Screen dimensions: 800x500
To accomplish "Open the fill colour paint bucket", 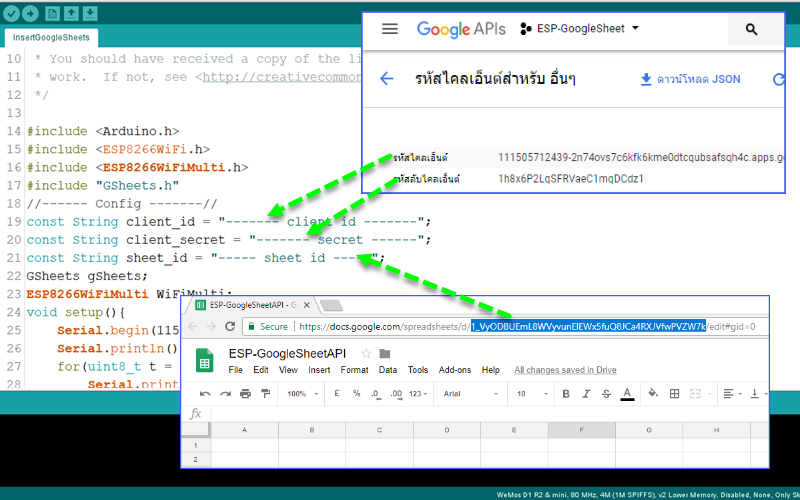I will coord(653,393).
